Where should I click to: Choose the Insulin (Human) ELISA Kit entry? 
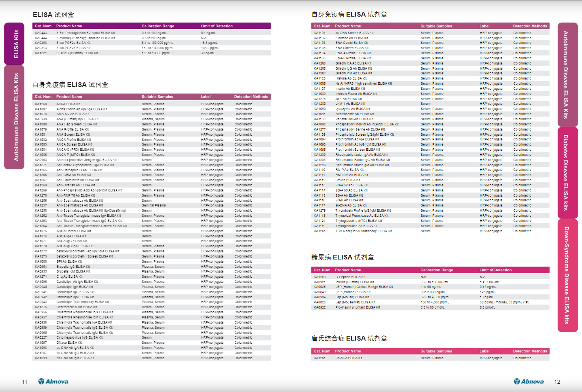click(x=354, y=282)
